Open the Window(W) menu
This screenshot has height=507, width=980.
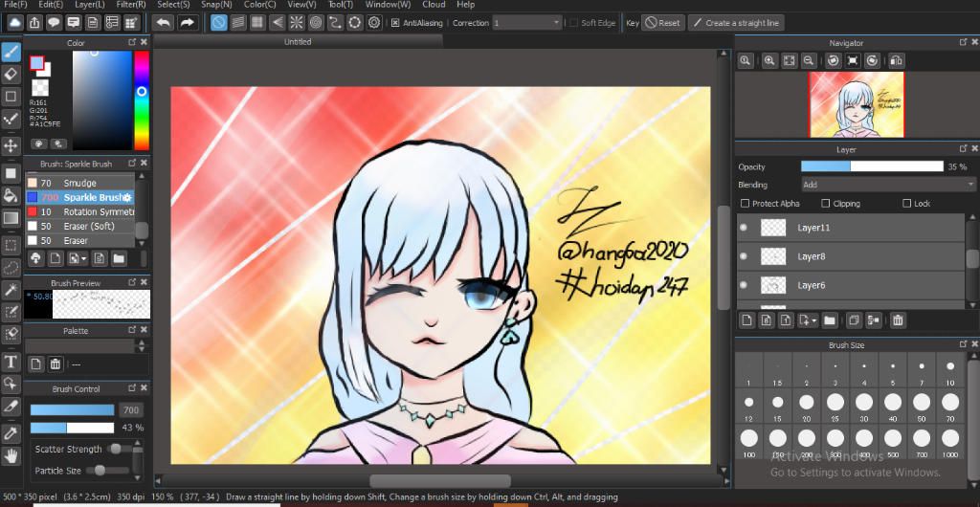[x=388, y=5]
